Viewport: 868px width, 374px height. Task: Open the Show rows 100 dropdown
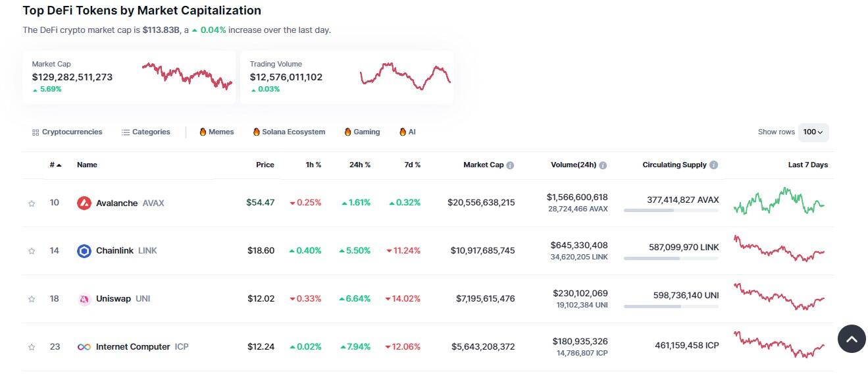(813, 132)
